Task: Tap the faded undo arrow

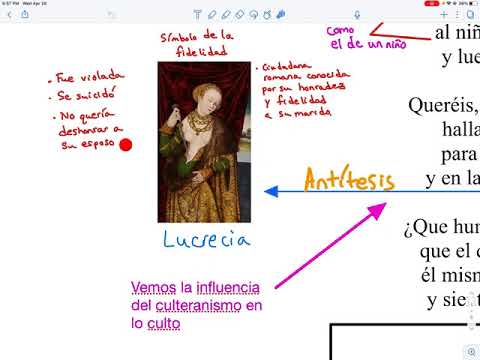Action: point(110,14)
